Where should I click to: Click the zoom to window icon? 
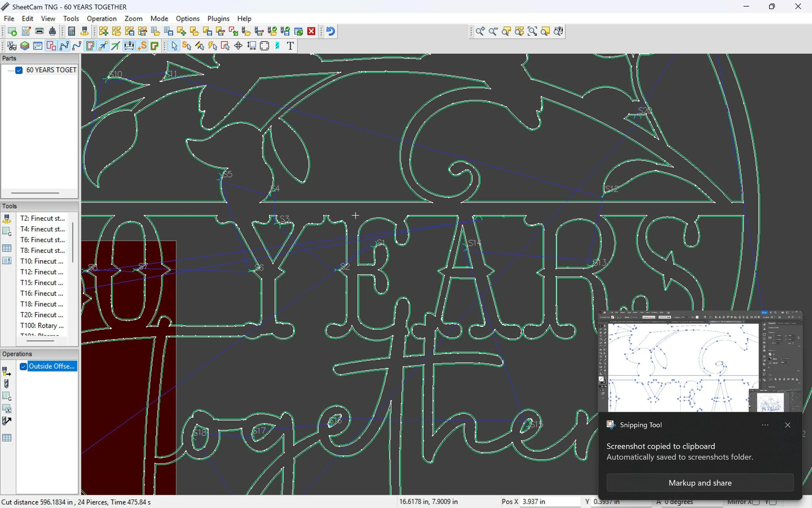pyautogui.click(x=532, y=32)
